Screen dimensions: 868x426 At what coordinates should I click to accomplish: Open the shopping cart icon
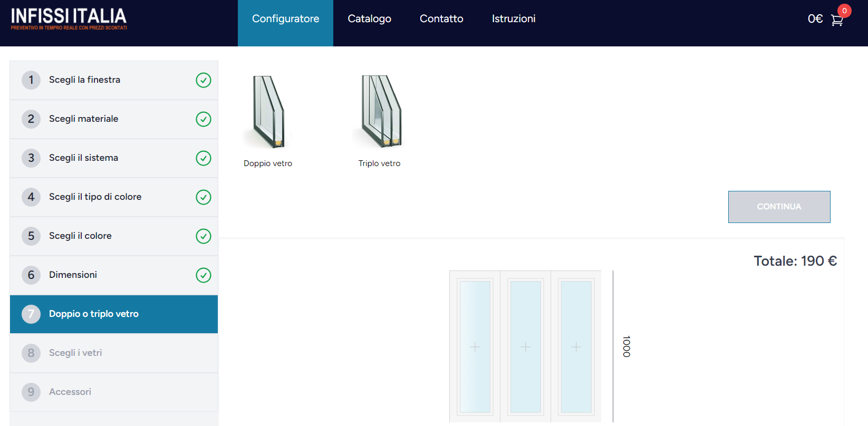(x=837, y=20)
